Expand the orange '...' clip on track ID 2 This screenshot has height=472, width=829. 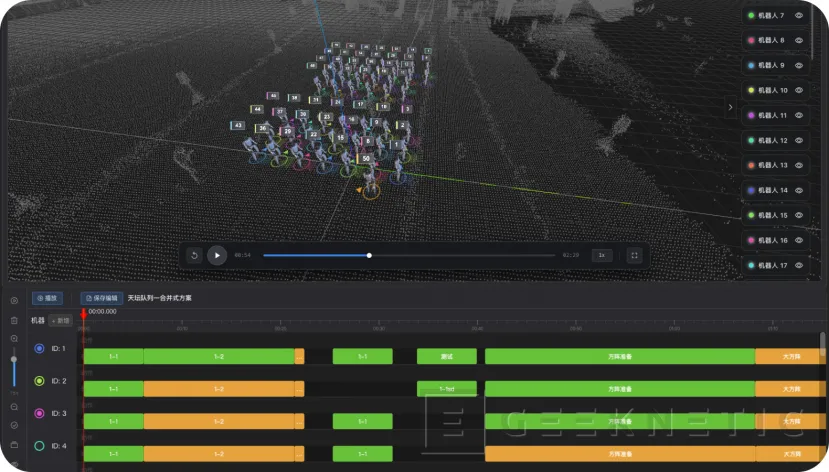point(299,389)
